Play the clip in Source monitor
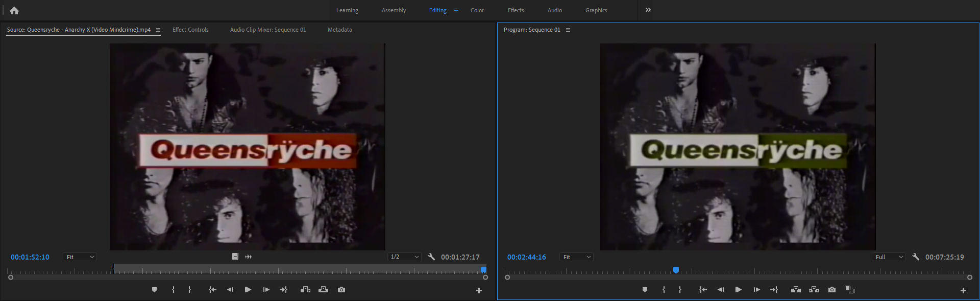 pos(248,290)
